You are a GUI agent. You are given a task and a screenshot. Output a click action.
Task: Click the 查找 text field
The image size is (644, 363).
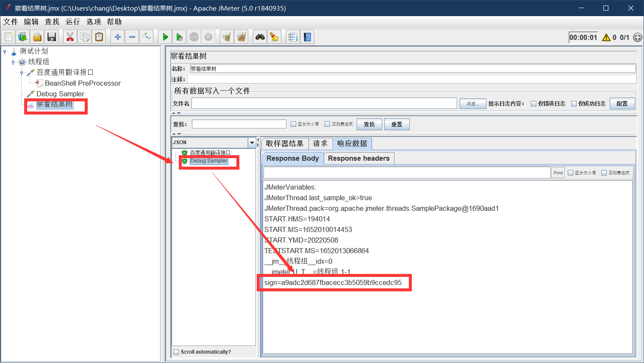click(x=239, y=124)
